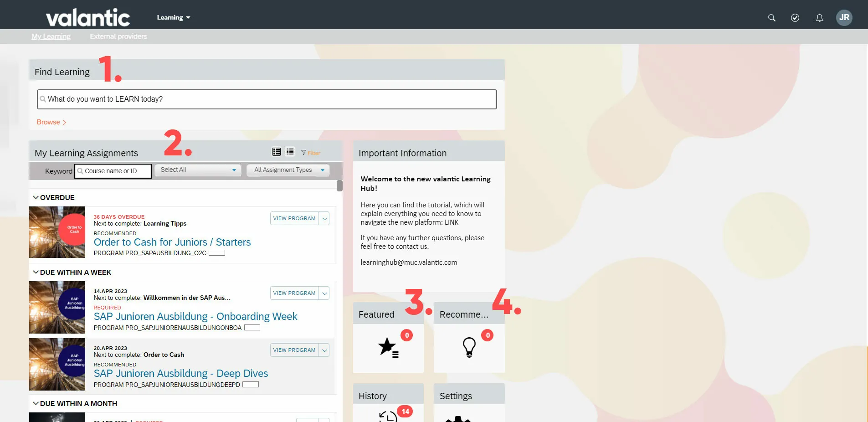868x422 pixels.
Task: Collapse the DUE WITHIN A WEEK section
Action: click(36, 272)
